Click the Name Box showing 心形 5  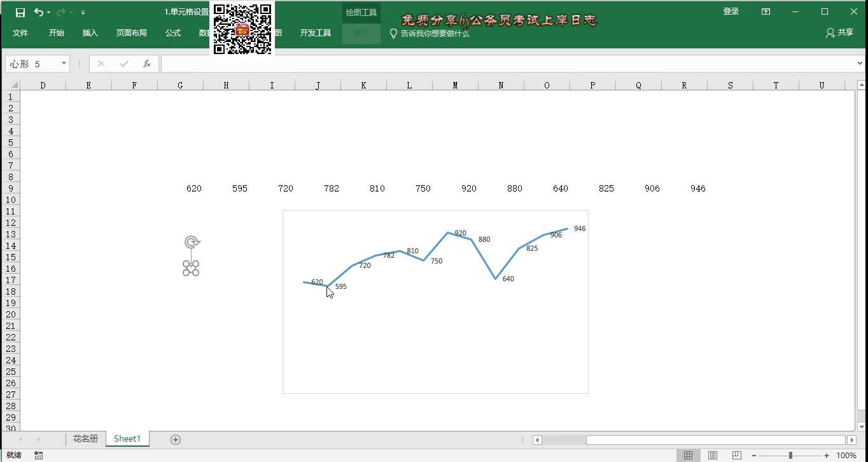[x=33, y=64]
